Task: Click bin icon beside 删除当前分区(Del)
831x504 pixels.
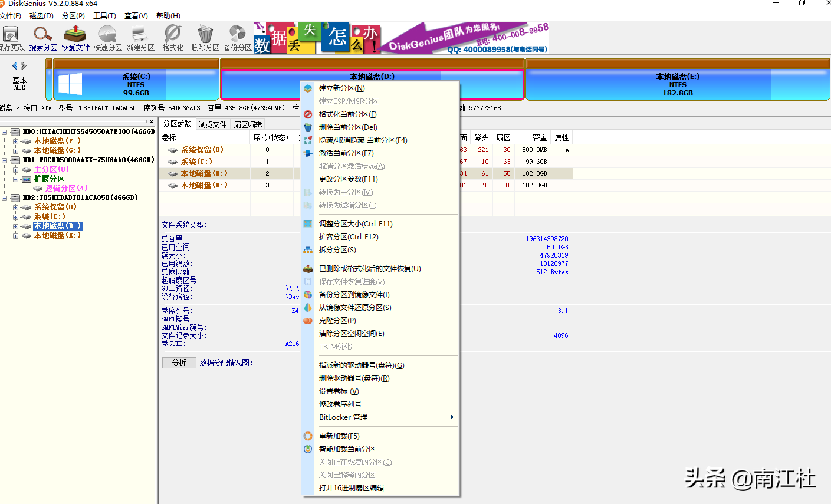Action: tap(308, 127)
